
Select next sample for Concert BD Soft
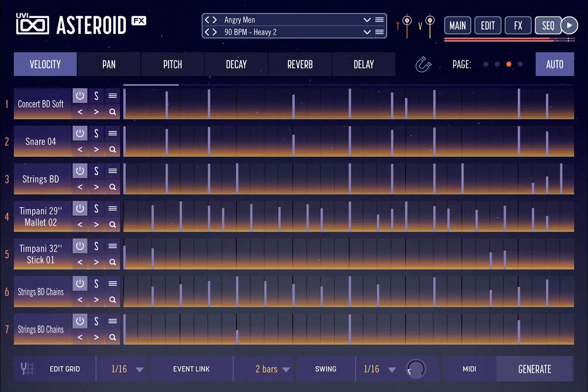96,112
